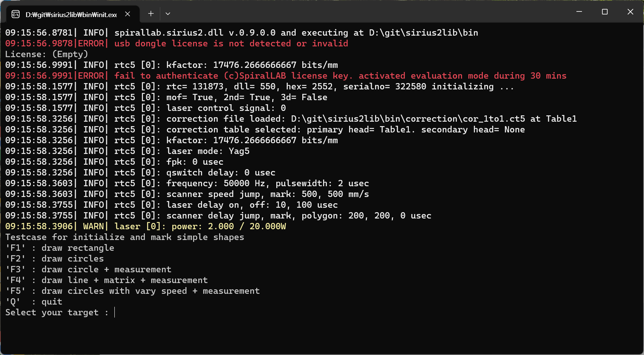This screenshot has width=644, height=355.
Task: Select the D:\git\sirius2lib\bin\init.exe tab title
Action: [71, 14]
